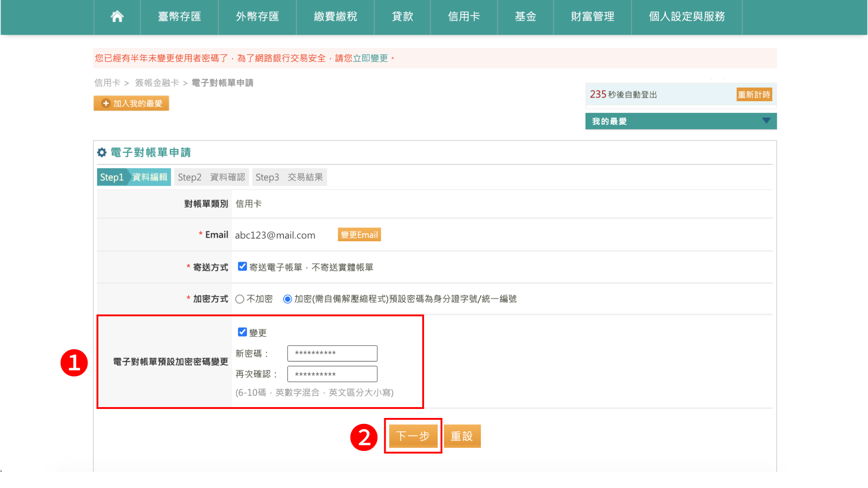Image resolution: width=868 pixels, height=488 pixels.
Task: Open the 個人設定與服務 menu
Action: [x=686, y=17]
